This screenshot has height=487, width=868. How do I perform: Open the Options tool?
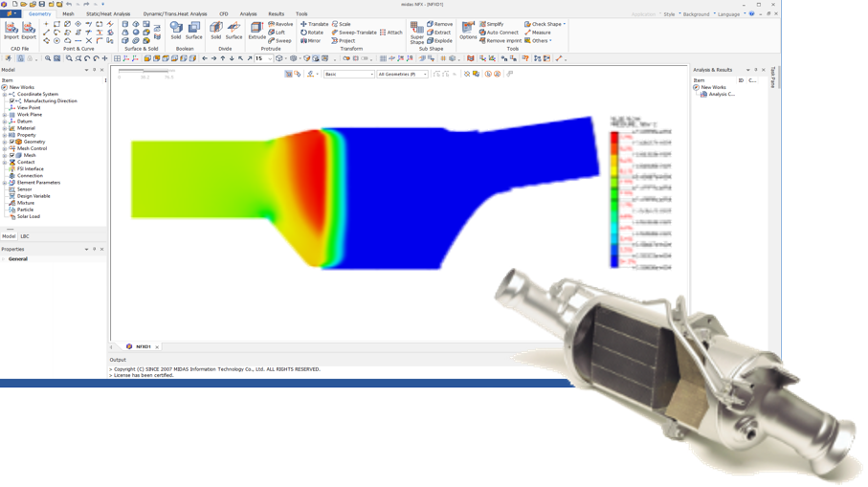(468, 31)
